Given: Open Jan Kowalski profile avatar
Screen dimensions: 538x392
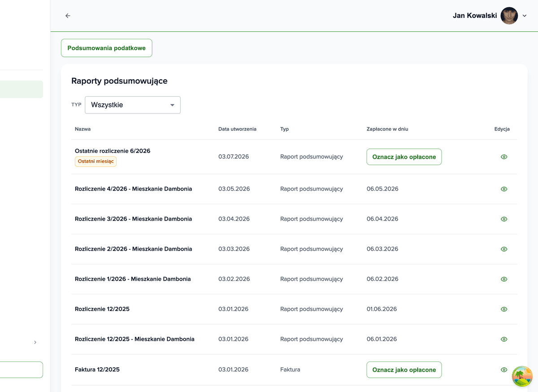Looking at the screenshot, I should tap(509, 16).
